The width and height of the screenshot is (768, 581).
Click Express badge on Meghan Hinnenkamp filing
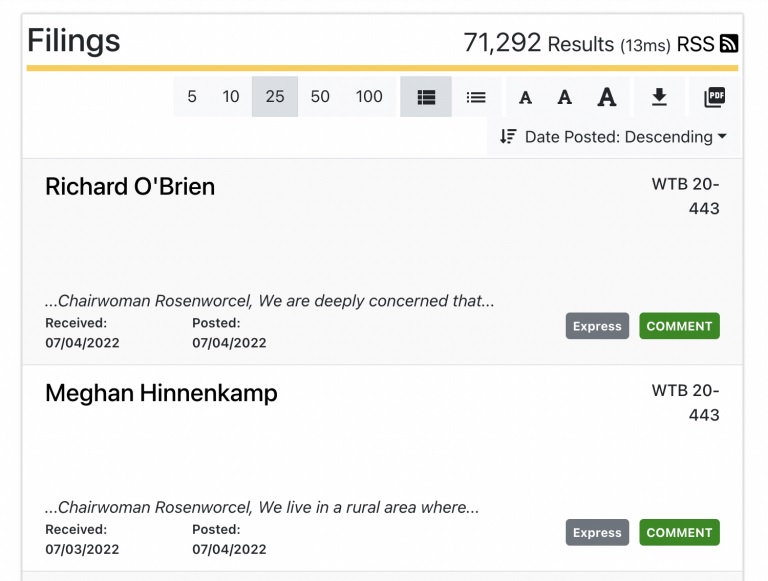(597, 533)
